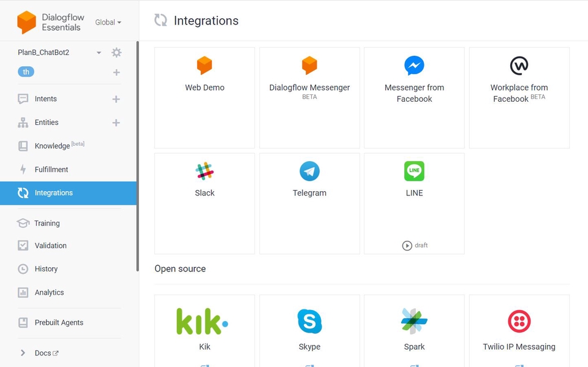Open the Web Demo integration card
The width and height of the screenshot is (588, 367).
coord(205,98)
